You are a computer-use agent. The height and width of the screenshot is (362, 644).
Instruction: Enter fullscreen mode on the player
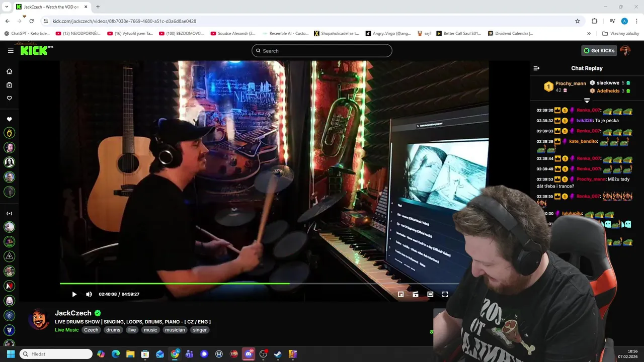[x=445, y=294]
